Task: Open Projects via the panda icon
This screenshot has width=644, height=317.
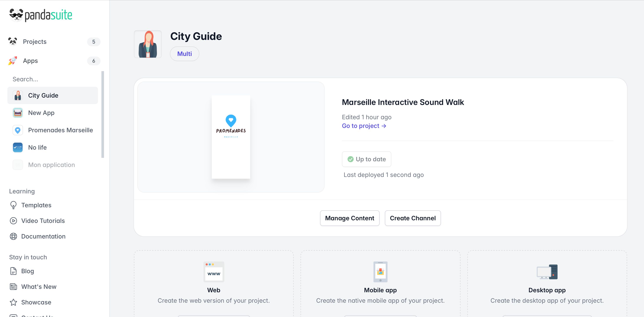Action: coord(13,42)
